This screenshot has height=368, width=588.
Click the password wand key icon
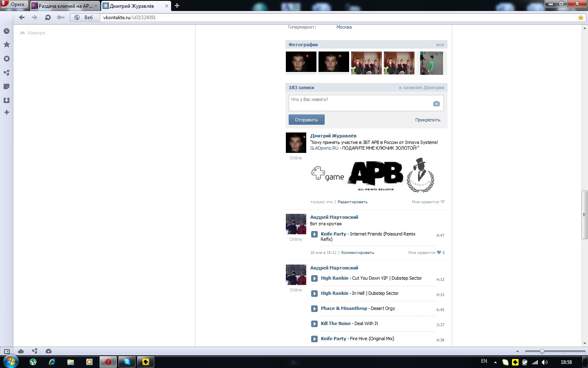pyautogui.click(x=61, y=18)
